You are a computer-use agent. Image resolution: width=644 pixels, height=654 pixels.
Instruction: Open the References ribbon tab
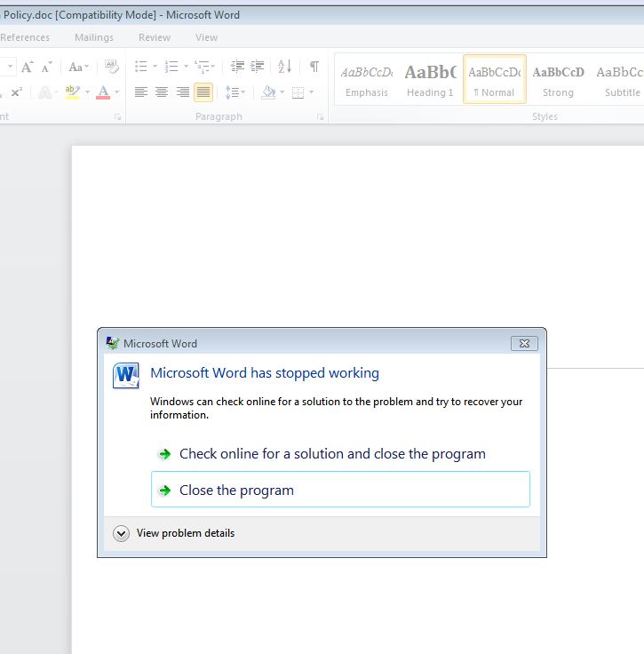point(25,37)
